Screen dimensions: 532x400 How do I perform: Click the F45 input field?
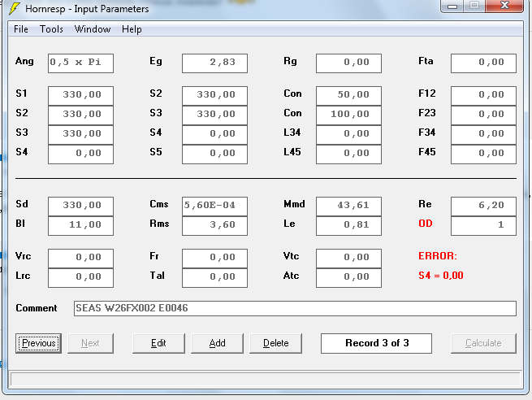coord(483,154)
